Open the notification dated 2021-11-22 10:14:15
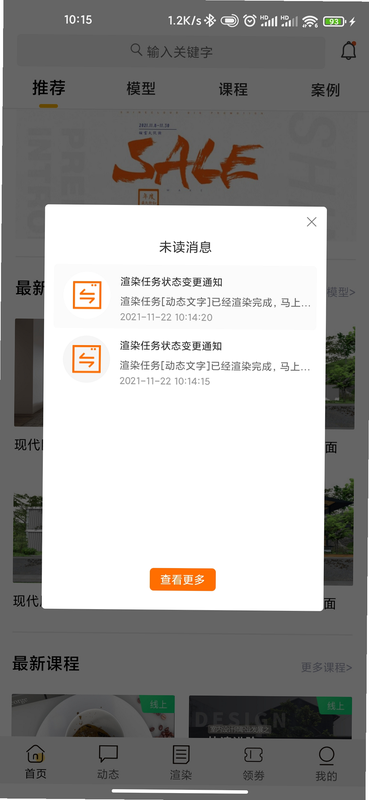 pyautogui.click(x=185, y=362)
